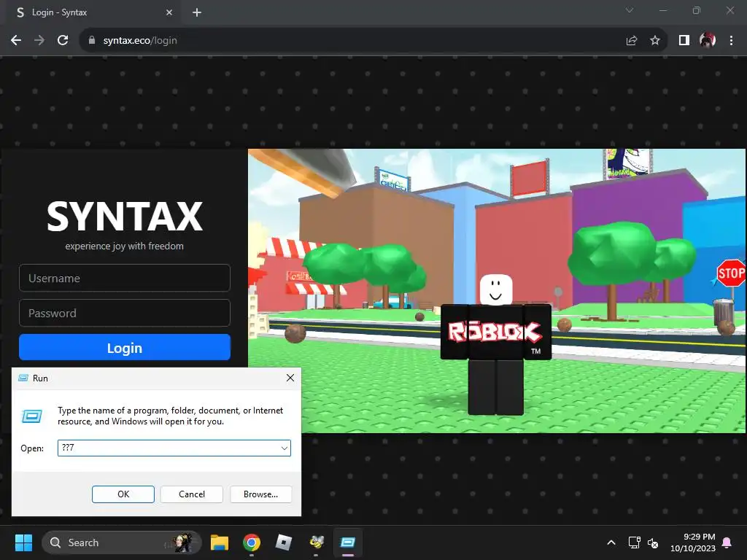The height and width of the screenshot is (560, 747).
Task: Open network settings from the tray
Action: (635, 542)
